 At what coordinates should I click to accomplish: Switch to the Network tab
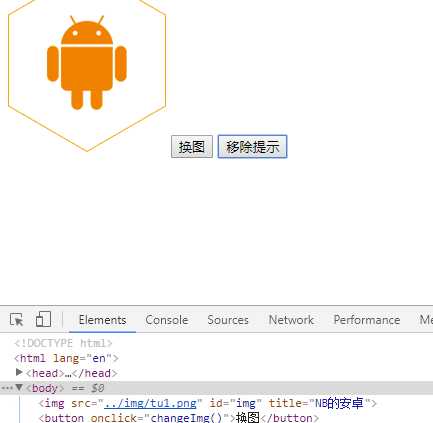click(x=291, y=320)
